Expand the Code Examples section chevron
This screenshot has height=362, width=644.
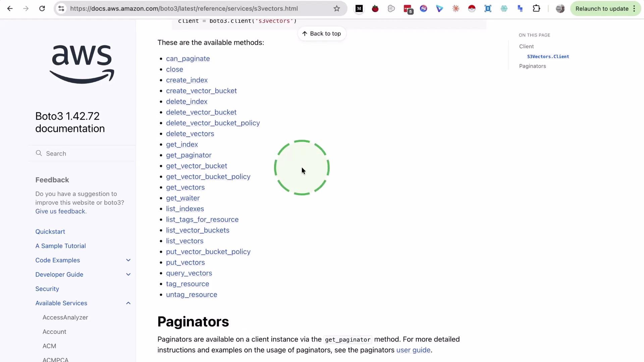coord(128,260)
